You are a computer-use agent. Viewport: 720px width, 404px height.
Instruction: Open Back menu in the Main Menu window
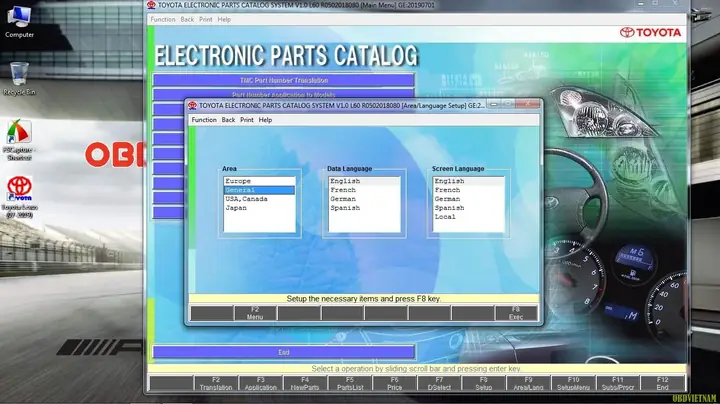[187, 20]
